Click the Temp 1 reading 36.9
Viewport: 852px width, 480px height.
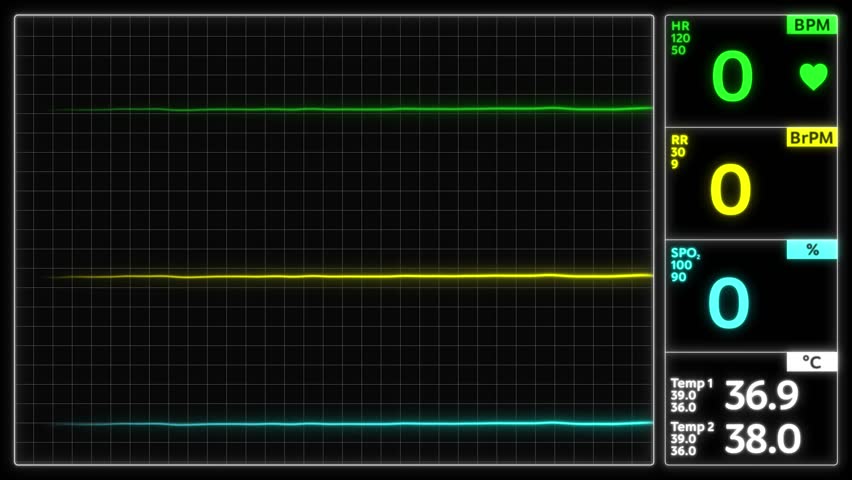point(761,395)
